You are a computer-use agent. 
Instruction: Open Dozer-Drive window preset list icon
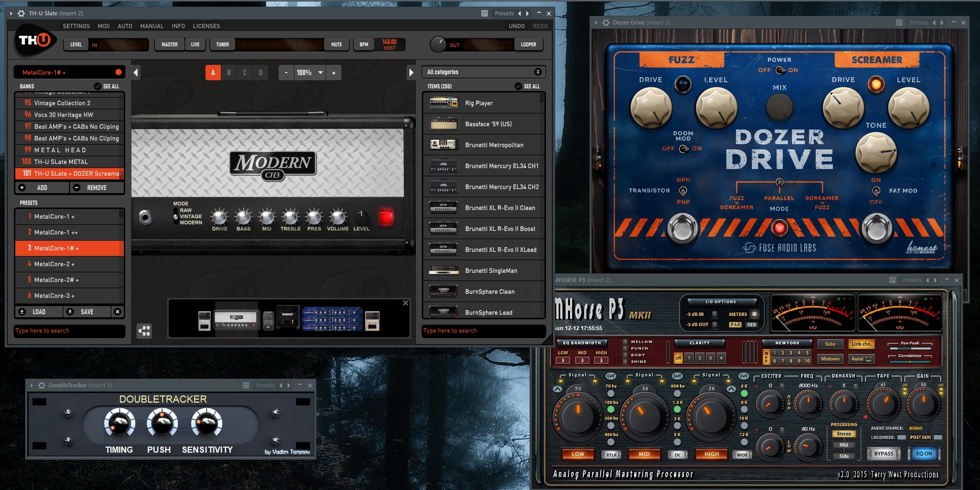click(x=899, y=22)
